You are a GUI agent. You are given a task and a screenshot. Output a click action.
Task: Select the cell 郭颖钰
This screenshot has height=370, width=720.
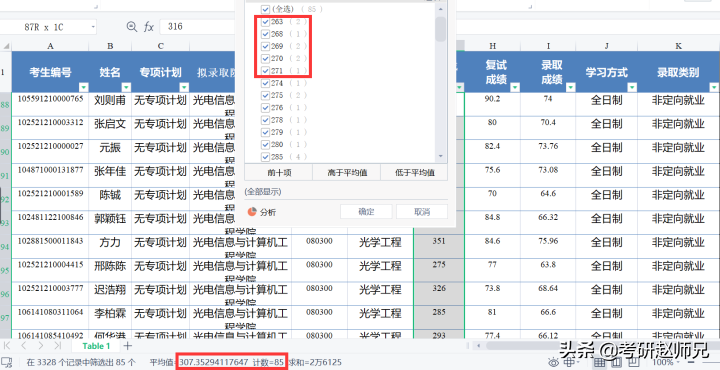click(x=110, y=223)
